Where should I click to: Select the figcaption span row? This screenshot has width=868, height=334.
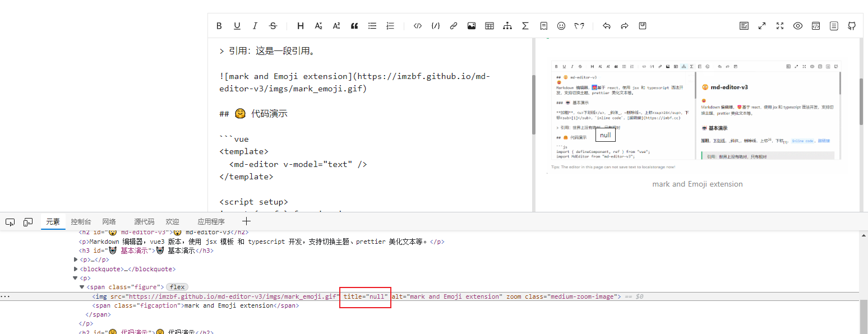(x=196, y=305)
